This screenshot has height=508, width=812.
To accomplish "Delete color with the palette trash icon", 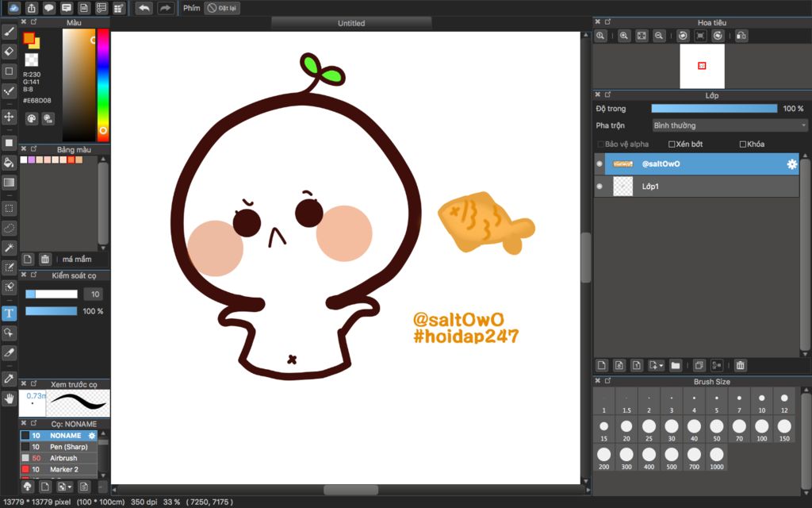I will pos(45,260).
